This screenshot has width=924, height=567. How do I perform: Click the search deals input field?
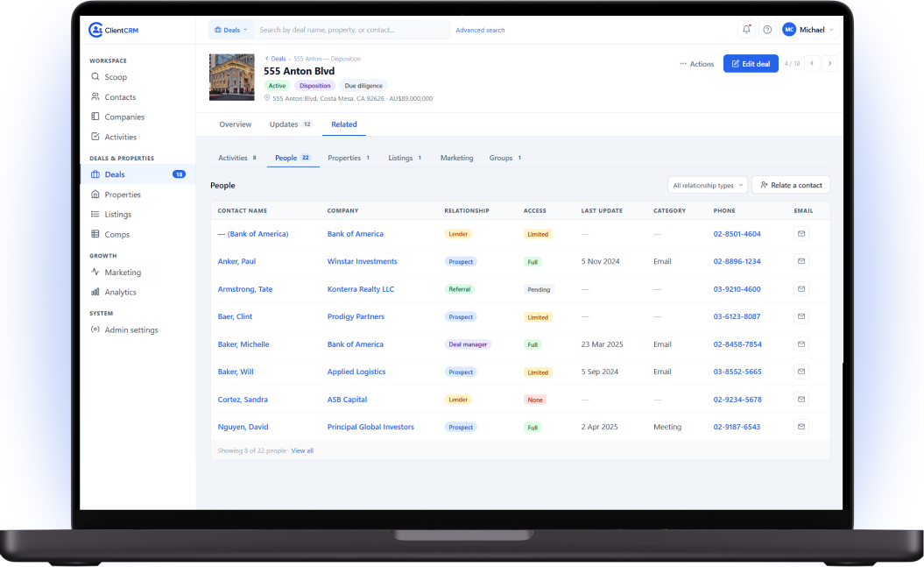(352, 30)
